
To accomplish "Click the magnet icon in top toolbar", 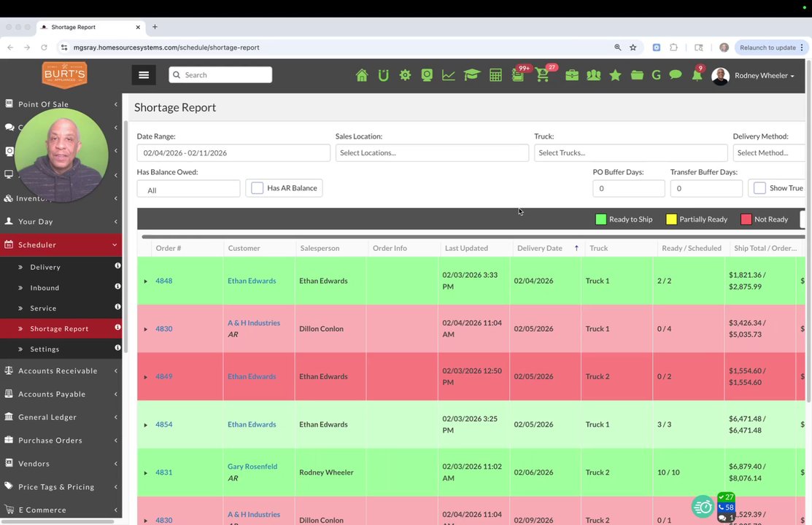I will point(383,76).
